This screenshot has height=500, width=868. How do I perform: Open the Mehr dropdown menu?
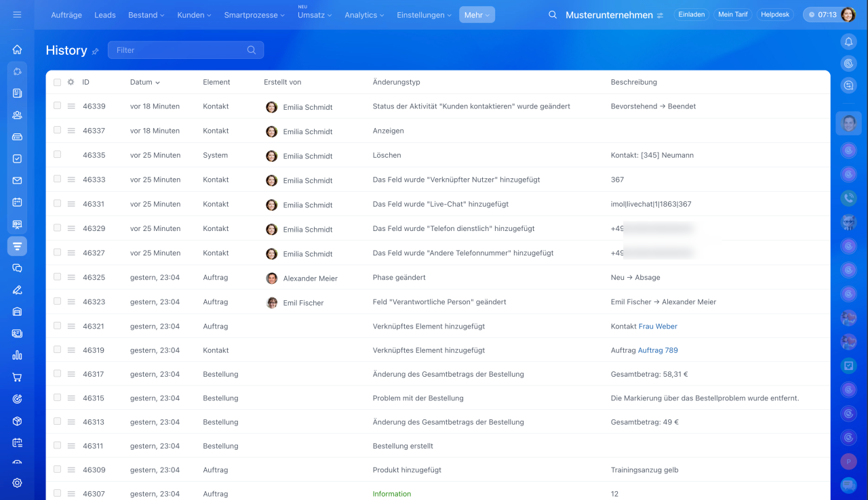477,15
